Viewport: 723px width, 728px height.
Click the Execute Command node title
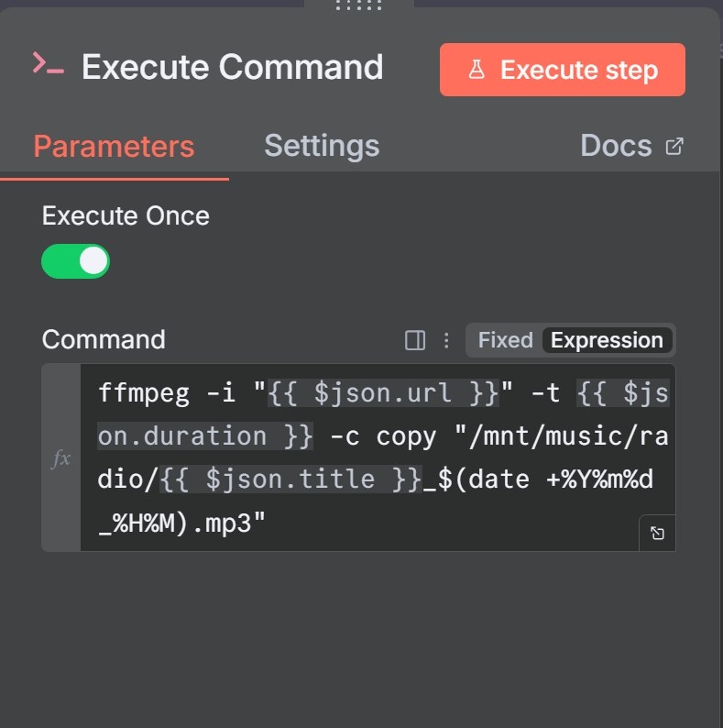(x=232, y=68)
